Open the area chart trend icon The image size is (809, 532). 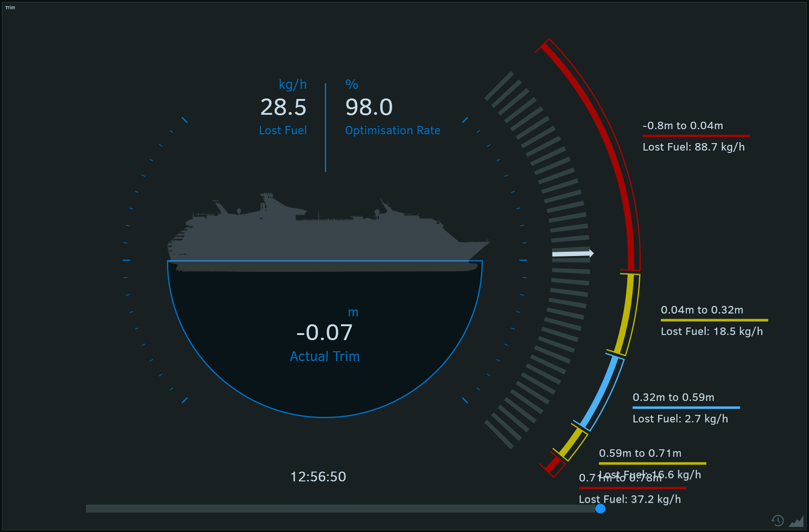(x=796, y=521)
